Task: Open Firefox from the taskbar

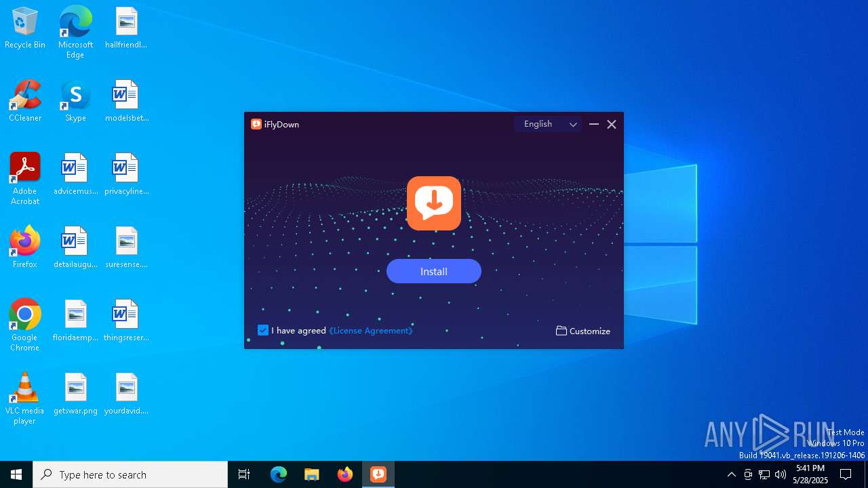Action: tap(345, 474)
